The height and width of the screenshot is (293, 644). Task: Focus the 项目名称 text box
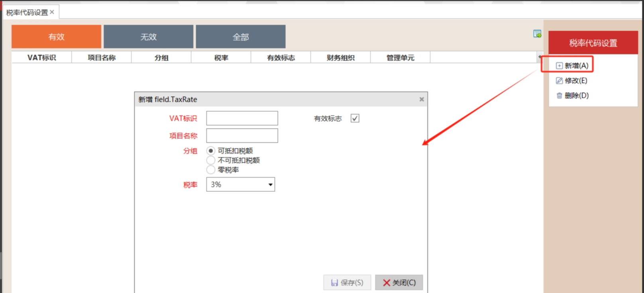tap(242, 136)
